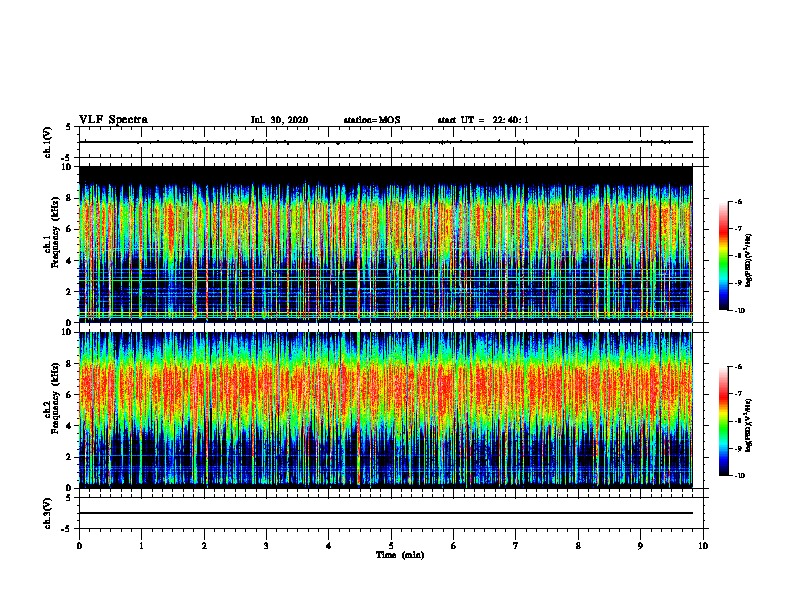
Task: Click the ch.2 spectrogram color bar
Action: [723, 421]
